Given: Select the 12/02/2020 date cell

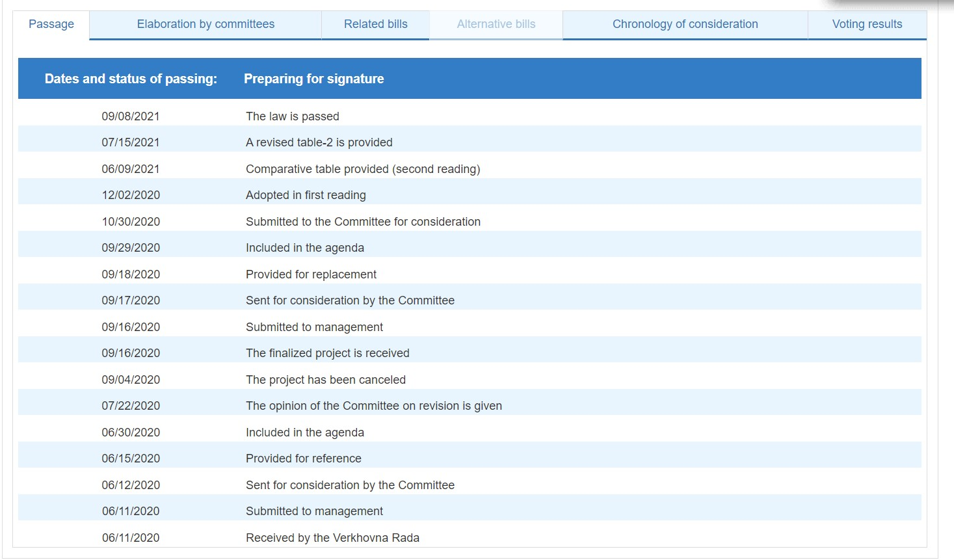Looking at the screenshot, I should coord(131,195).
